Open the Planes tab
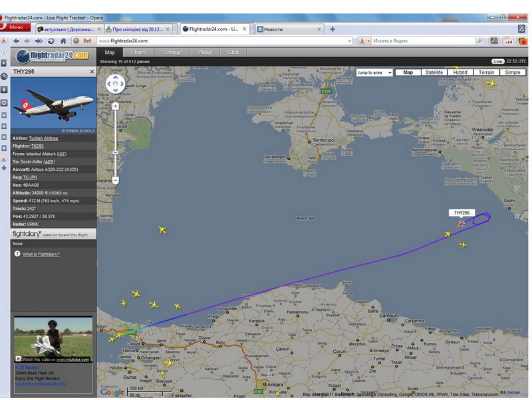This screenshot has height=400, width=532. pyautogui.click(x=139, y=52)
